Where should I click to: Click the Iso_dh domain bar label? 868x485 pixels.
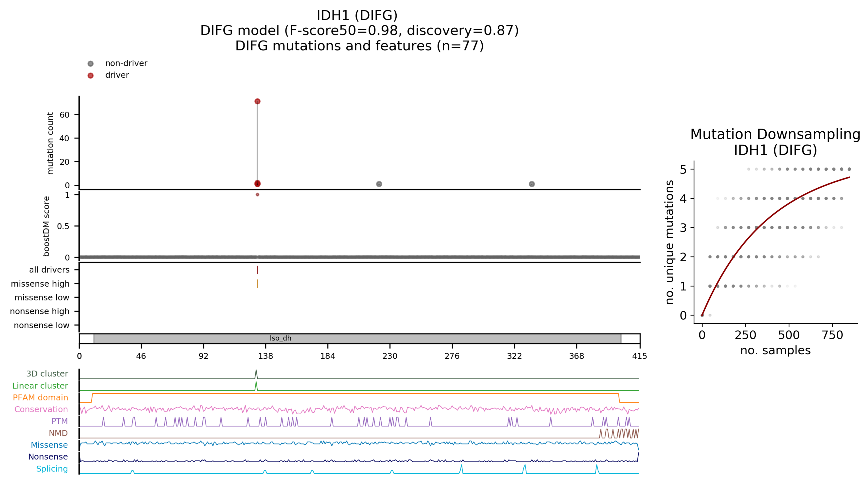click(x=280, y=338)
